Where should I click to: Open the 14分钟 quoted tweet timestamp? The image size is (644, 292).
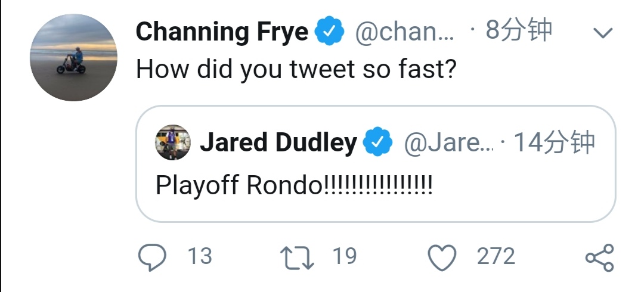tap(553, 142)
